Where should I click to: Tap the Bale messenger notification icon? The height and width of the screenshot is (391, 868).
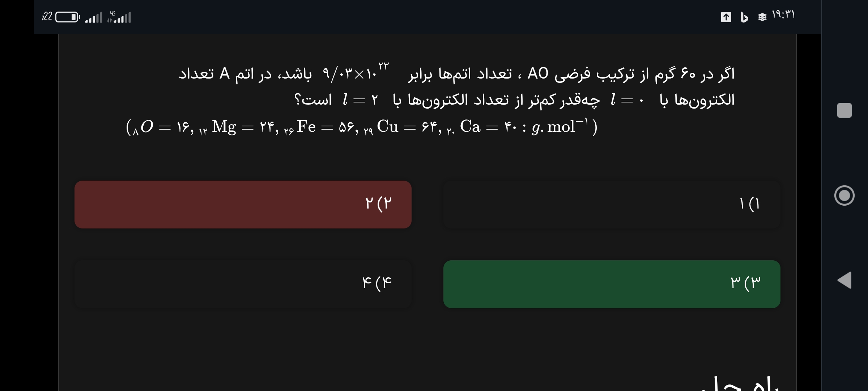(744, 17)
